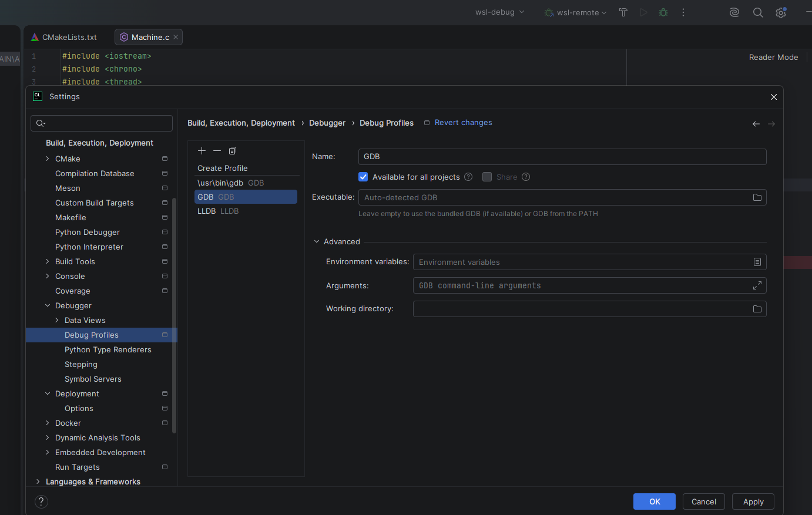The height and width of the screenshot is (515, 812).
Task: Expand Languages & Frameworks section
Action: [x=38, y=482]
